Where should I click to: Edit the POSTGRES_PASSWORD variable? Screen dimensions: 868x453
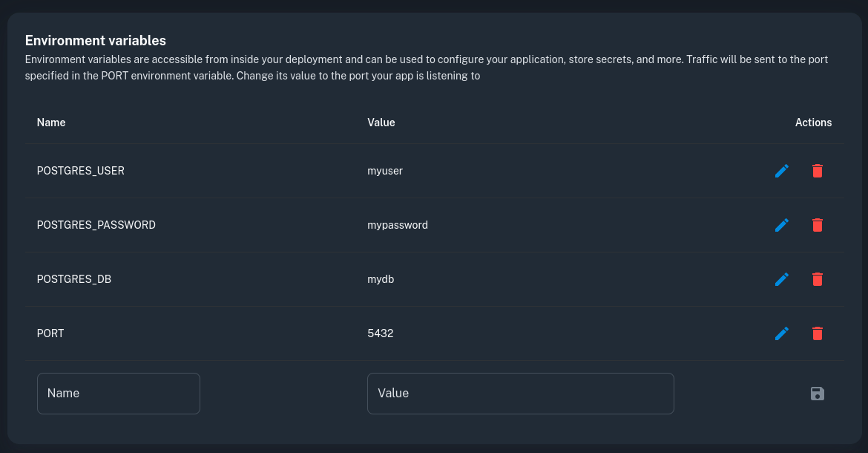pyautogui.click(x=781, y=225)
